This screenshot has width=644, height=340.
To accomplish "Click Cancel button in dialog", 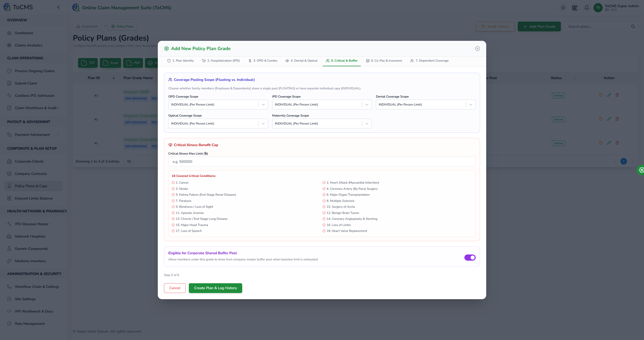I will pos(175,288).
